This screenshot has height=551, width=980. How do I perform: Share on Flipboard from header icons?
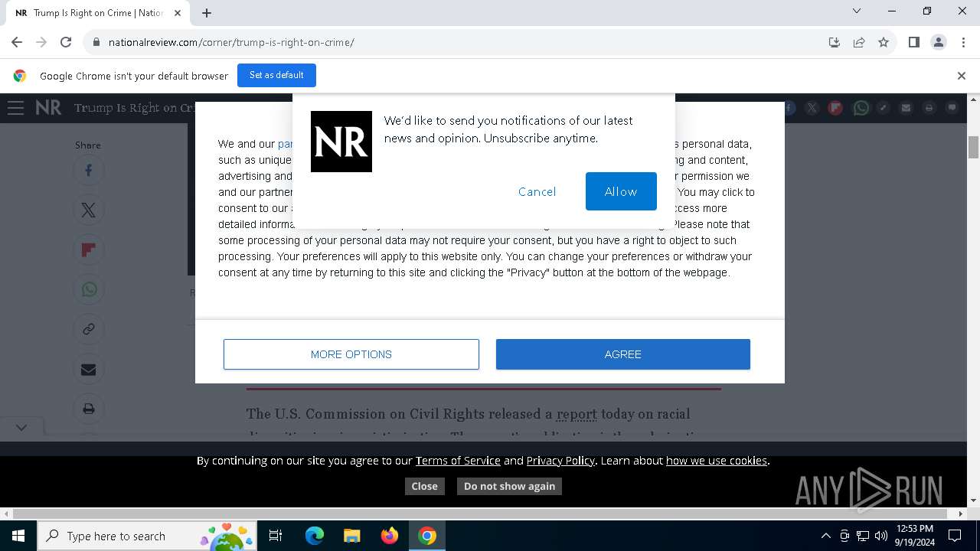(x=835, y=108)
